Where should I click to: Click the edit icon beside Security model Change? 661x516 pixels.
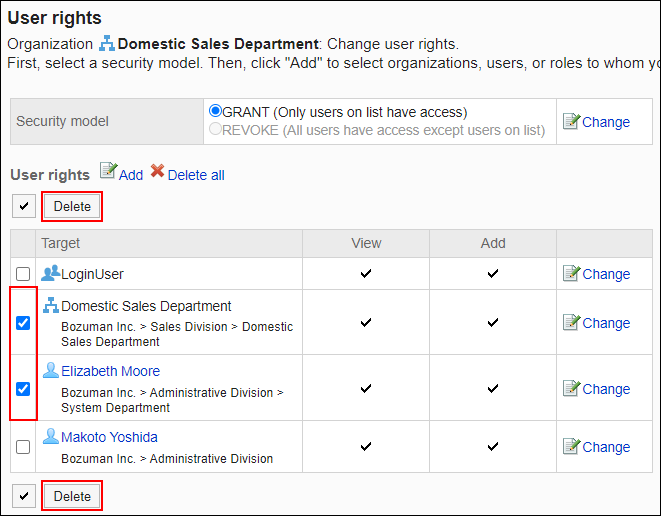pyautogui.click(x=571, y=121)
